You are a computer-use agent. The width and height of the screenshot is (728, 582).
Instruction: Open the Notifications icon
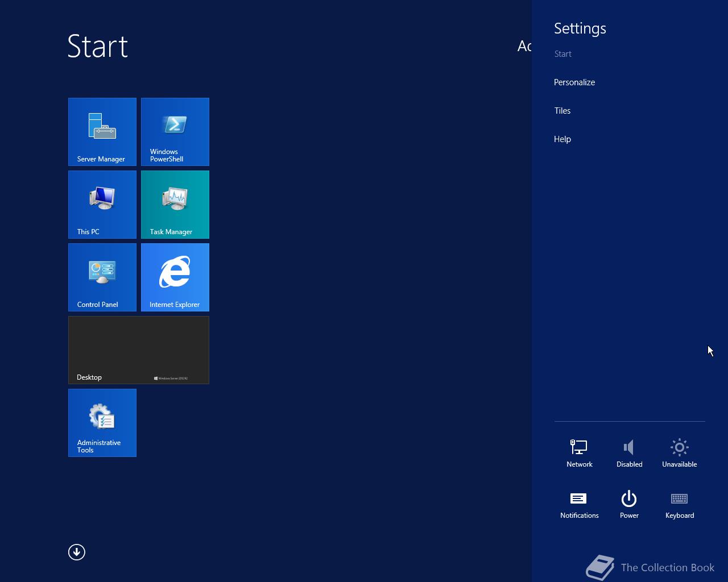pos(580,504)
